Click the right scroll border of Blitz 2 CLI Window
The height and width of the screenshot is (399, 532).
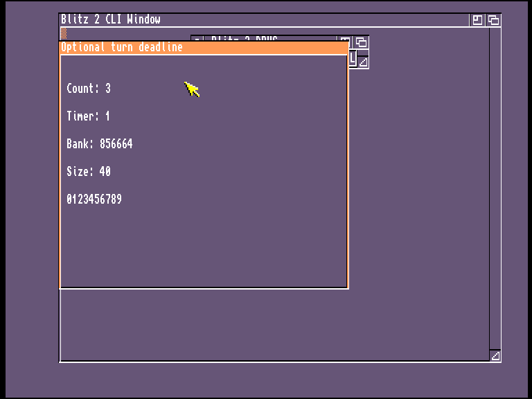point(495,188)
